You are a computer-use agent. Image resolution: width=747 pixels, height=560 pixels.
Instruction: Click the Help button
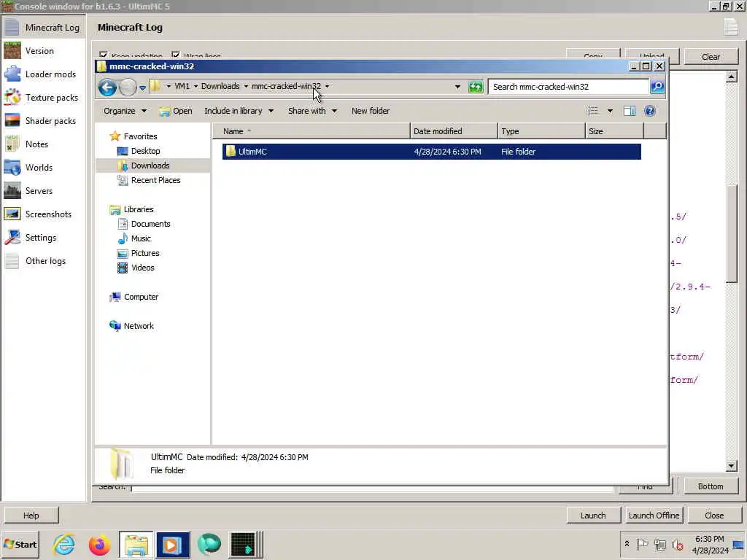point(31,516)
